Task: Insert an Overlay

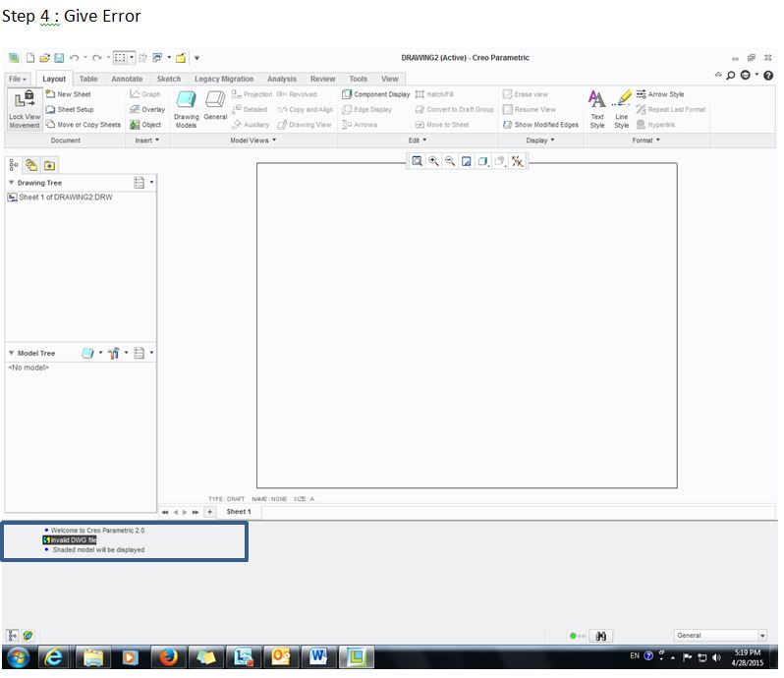Action: pyautogui.click(x=147, y=109)
